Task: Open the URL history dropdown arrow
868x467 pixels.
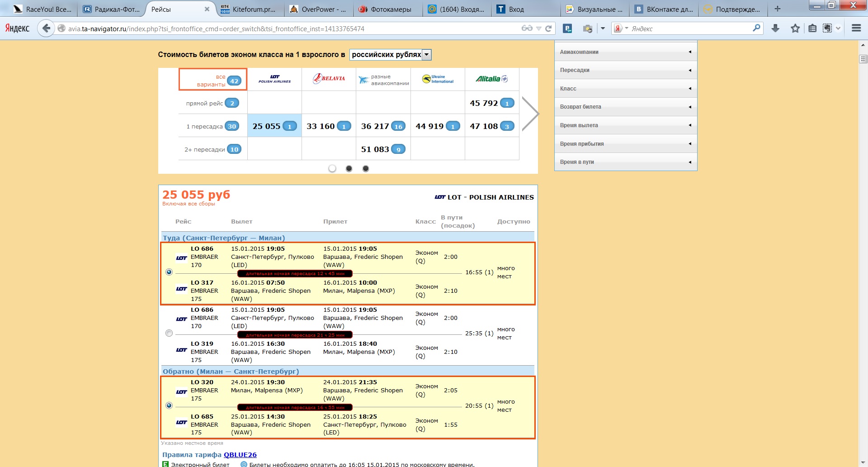Action: (538, 29)
